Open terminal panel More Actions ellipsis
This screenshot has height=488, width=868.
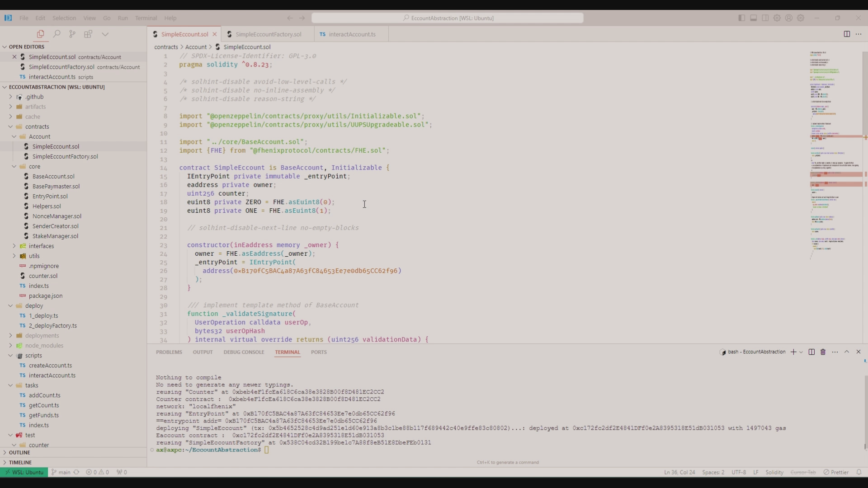click(x=835, y=352)
